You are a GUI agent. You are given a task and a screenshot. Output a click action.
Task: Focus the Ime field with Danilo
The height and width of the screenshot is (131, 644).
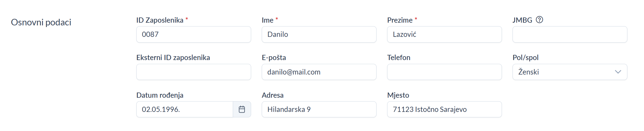point(319,34)
